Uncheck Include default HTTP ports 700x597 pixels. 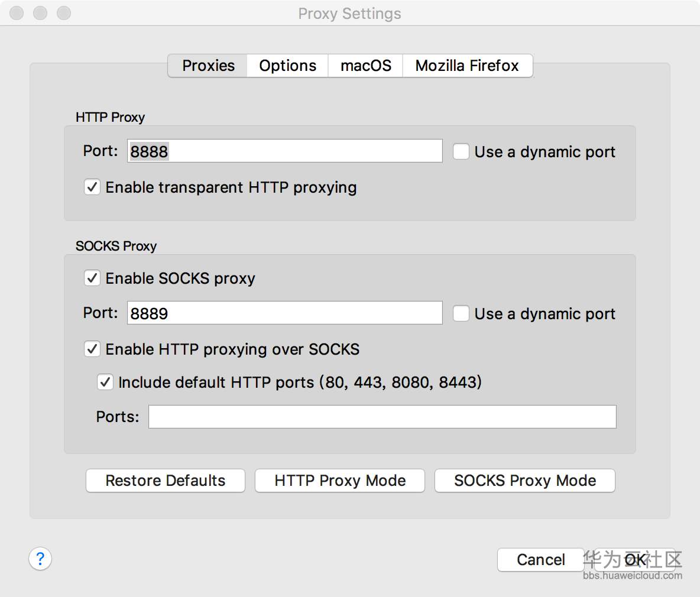105,382
